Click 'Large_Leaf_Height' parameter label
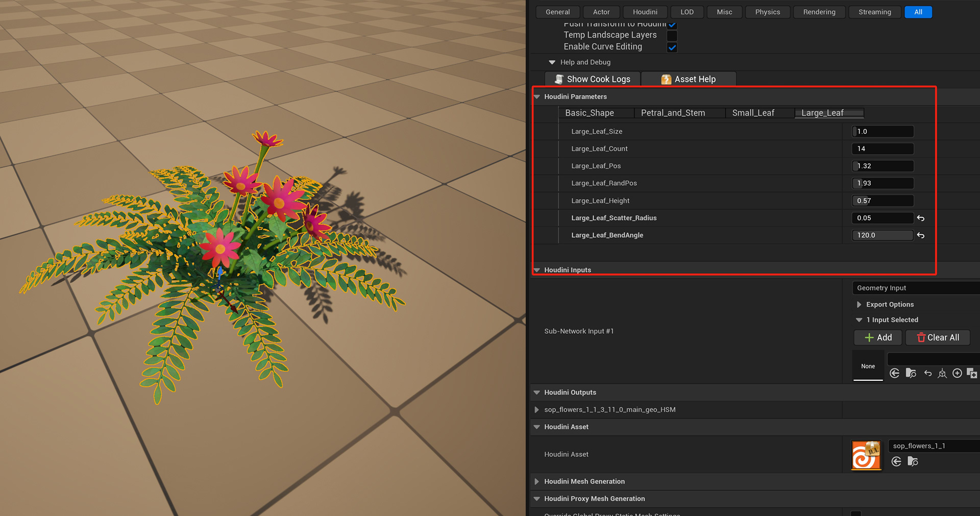This screenshot has height=516, width=980. point(600,201)
